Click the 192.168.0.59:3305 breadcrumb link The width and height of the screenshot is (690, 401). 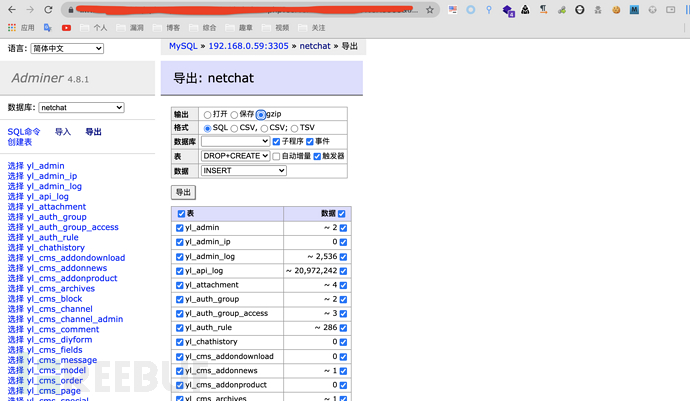coord(249,46)
